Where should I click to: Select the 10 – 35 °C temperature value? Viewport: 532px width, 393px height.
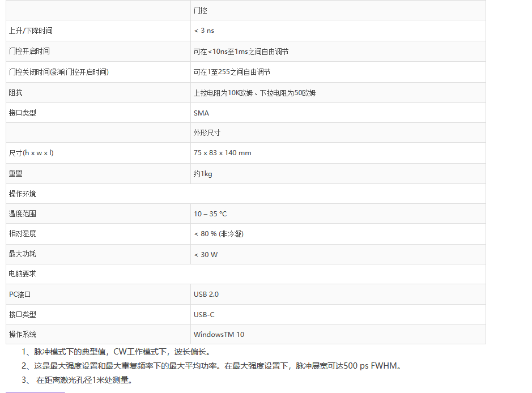[210, 214]
